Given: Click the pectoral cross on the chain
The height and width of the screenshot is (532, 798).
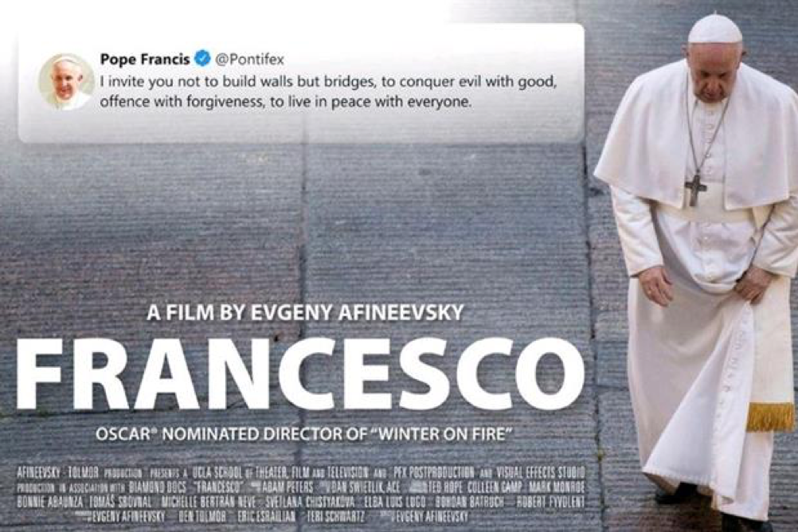Looking at the screenshot, I should [694, 190].
